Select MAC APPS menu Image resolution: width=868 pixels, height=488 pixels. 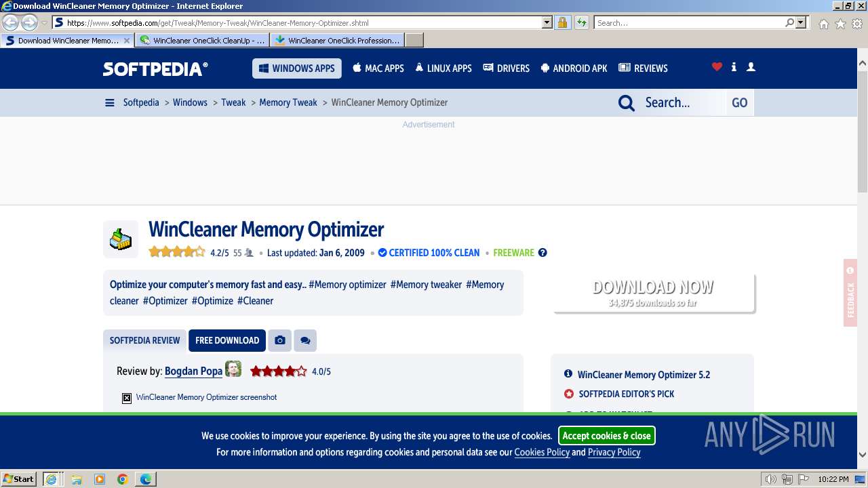pos(378,68)
